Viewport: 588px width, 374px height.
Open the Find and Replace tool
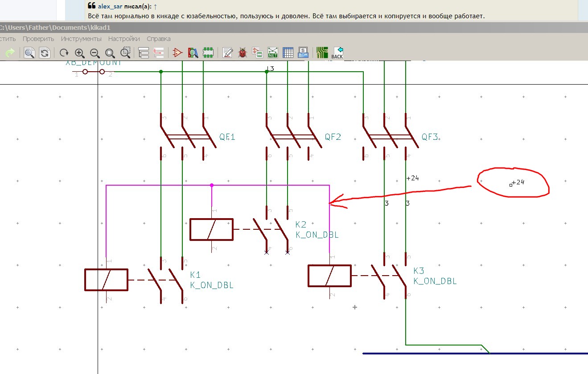[45, 53]
